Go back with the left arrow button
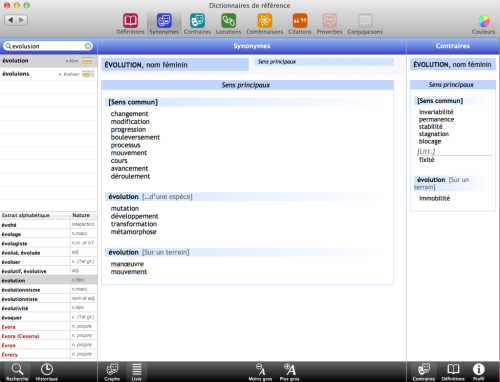Image resolution: width=500 pixels, height=382 pixels. coord(11,20)
